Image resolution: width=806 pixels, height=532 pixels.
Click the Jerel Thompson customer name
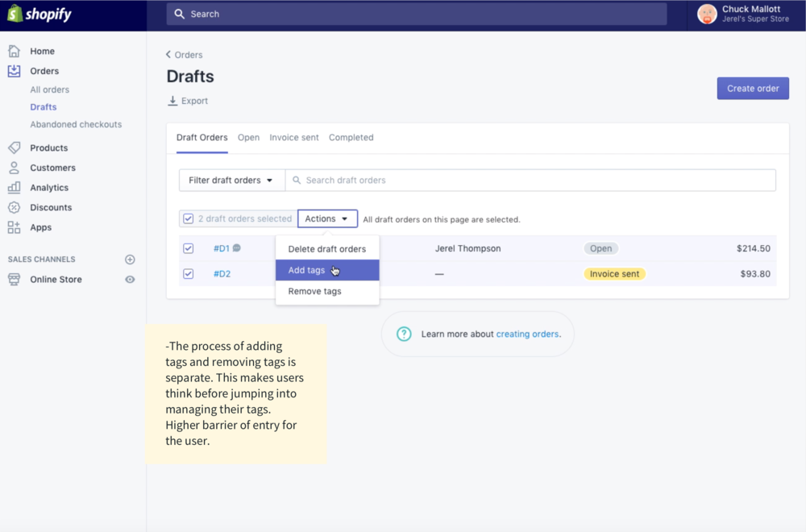click(x=467, y=248)
